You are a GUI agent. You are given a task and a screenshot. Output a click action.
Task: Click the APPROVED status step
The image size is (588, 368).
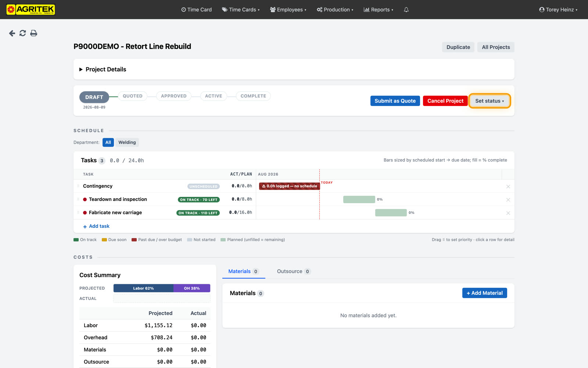174,96
